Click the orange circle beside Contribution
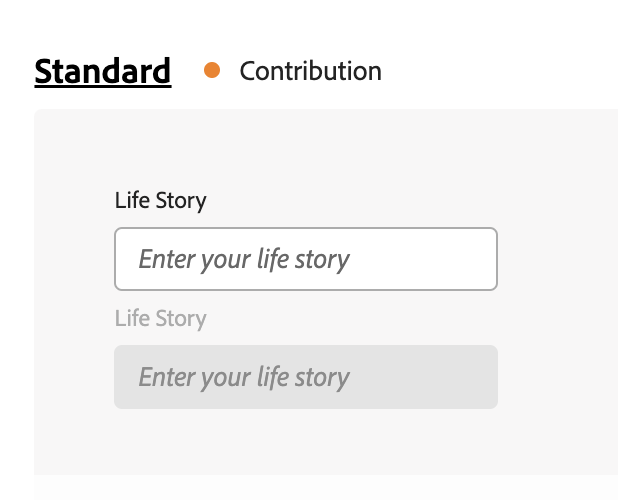 tap(212, 71)
